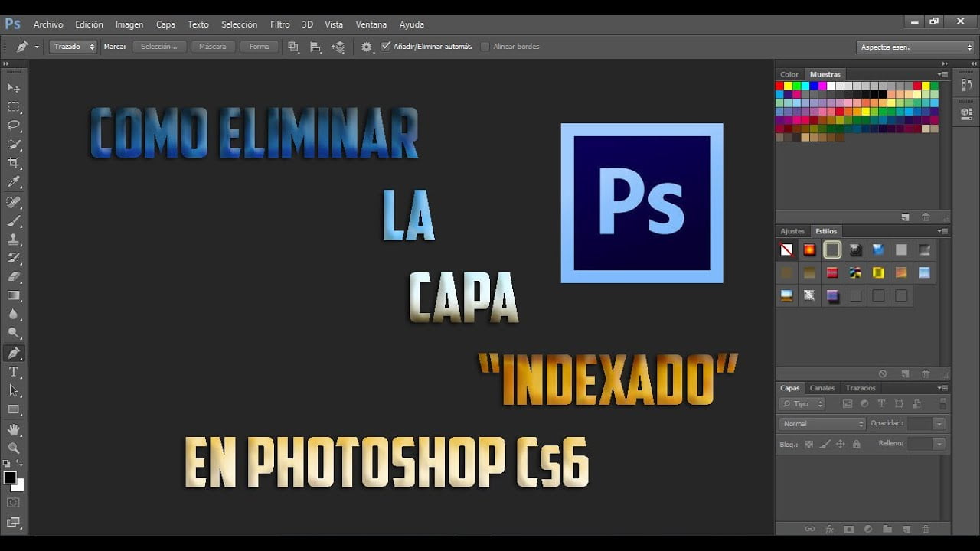Select the Crop tool
The width and height of the screenshot is (980, 551).
click(14, 163)
